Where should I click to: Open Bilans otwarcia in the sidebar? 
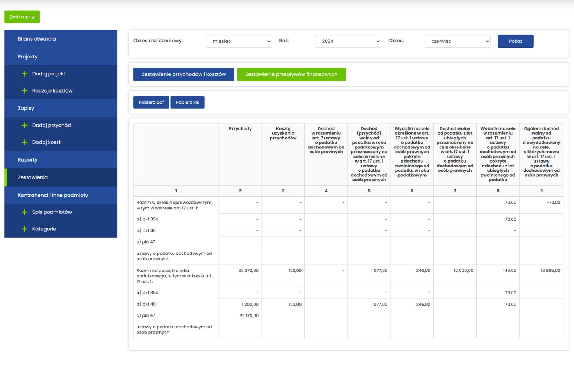(x=37, y=39)
